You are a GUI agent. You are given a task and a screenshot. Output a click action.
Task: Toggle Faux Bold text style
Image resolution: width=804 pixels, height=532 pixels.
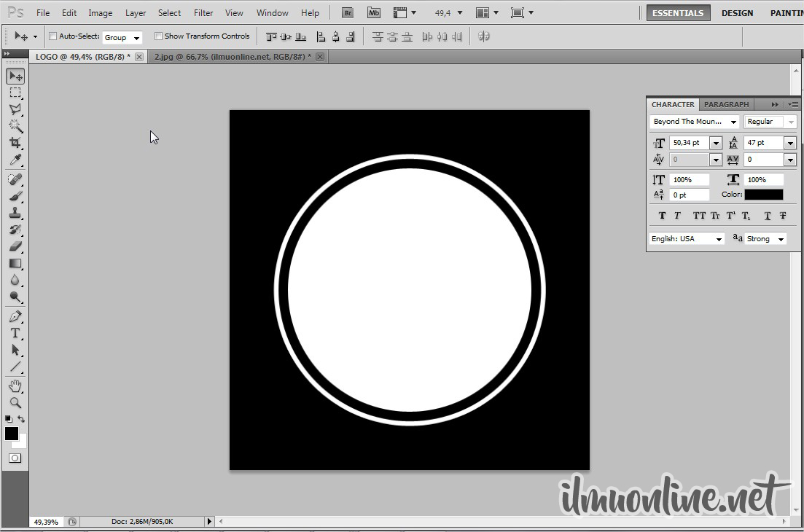point(662,216)
